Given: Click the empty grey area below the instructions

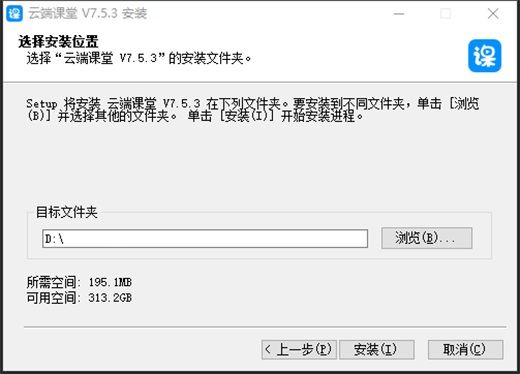Looking at the screenshot, I should click(x=257, y=163).
